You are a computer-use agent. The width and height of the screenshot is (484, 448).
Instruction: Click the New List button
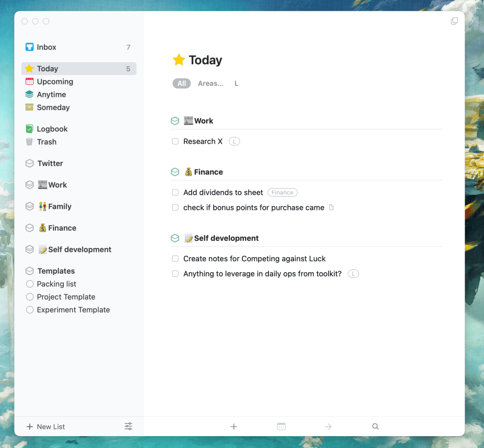tap(46, 426)
